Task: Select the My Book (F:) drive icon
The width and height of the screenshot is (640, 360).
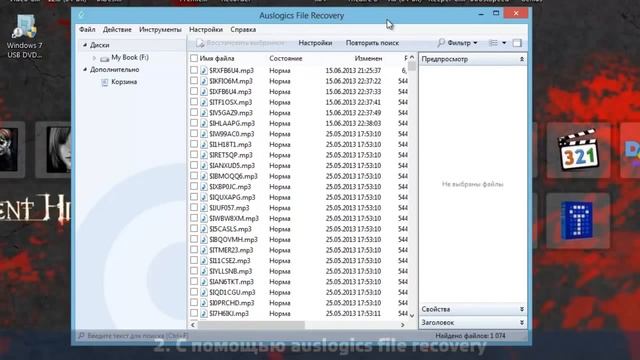Action: tap(104, 58)
